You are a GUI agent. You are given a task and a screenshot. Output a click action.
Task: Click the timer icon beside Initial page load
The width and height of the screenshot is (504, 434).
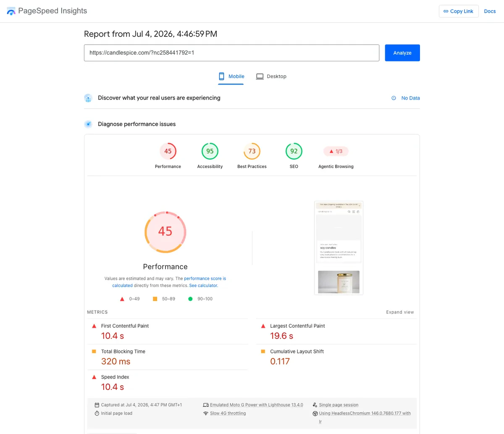(97, 413)
